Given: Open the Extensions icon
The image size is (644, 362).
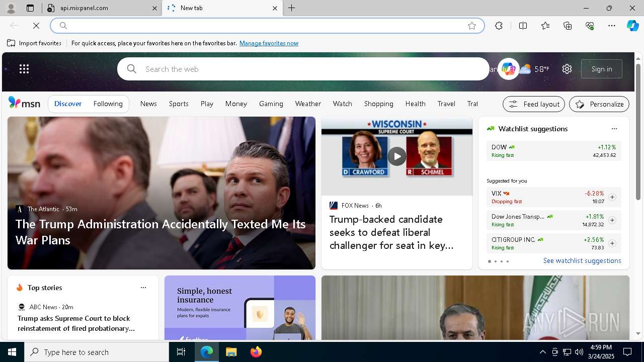Looking at the screenshot, I should tap(499, 26).
